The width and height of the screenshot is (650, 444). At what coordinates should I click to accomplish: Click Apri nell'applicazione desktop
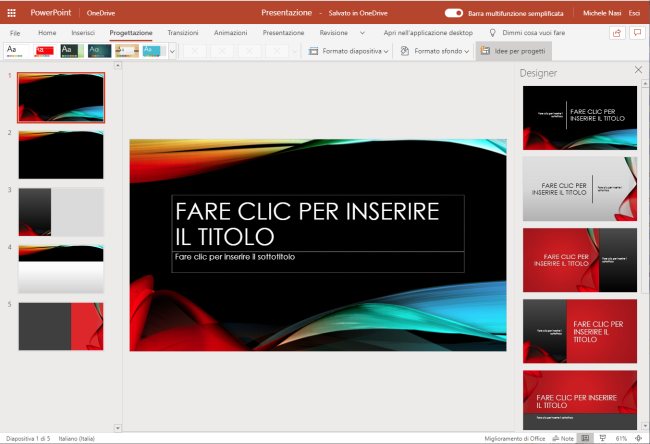(428, 32)
